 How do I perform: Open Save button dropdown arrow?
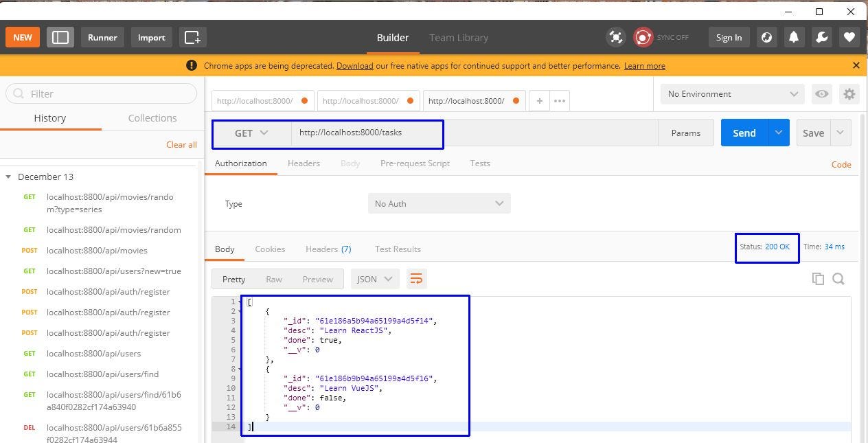840,133
